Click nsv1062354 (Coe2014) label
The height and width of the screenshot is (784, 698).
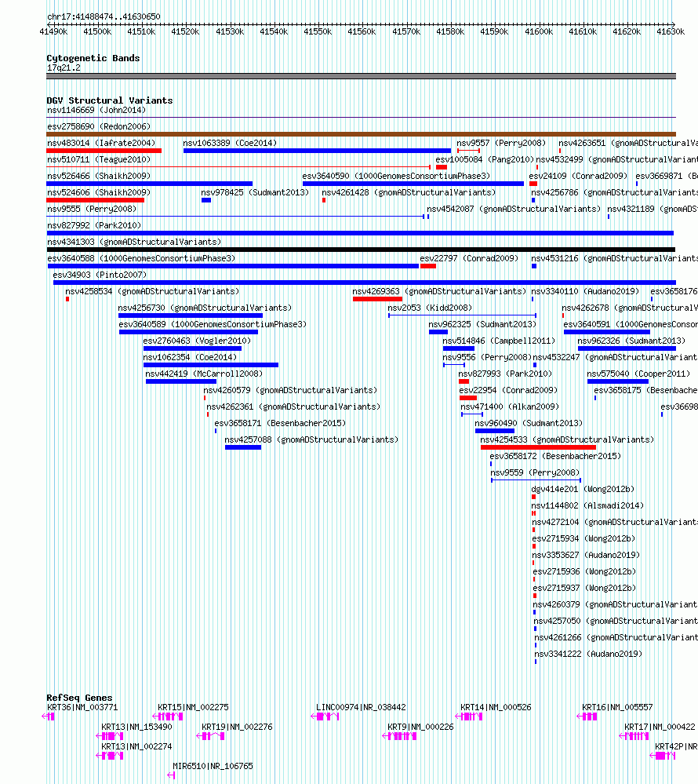point(190,358)
